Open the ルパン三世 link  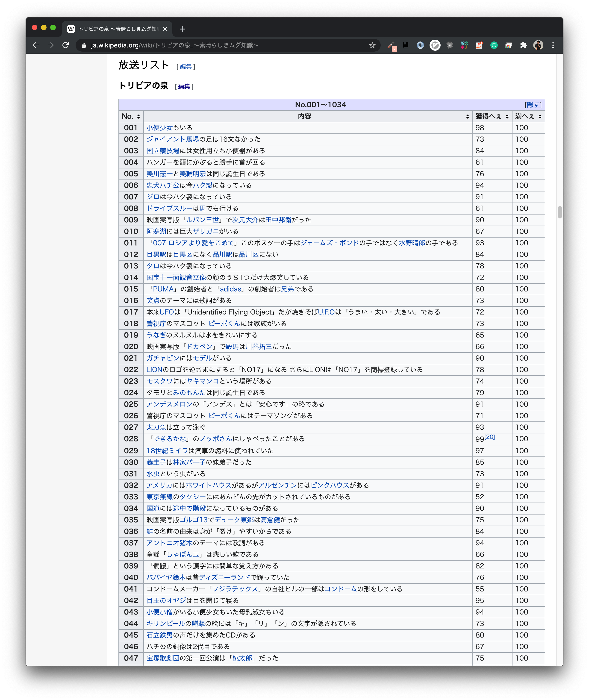[x=202, y=220]
